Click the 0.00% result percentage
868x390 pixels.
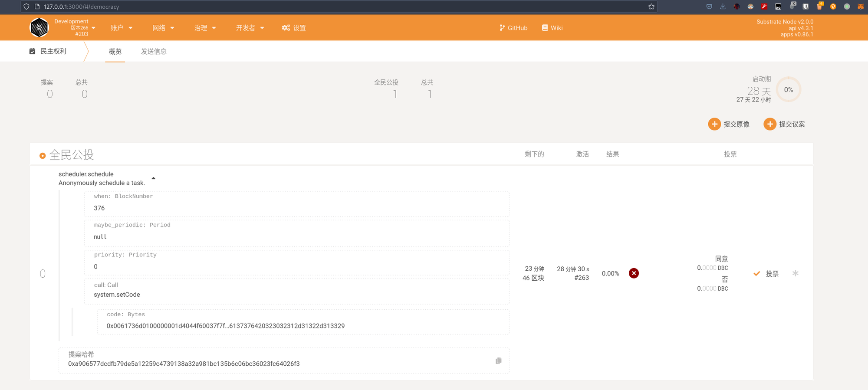point(610,274)
